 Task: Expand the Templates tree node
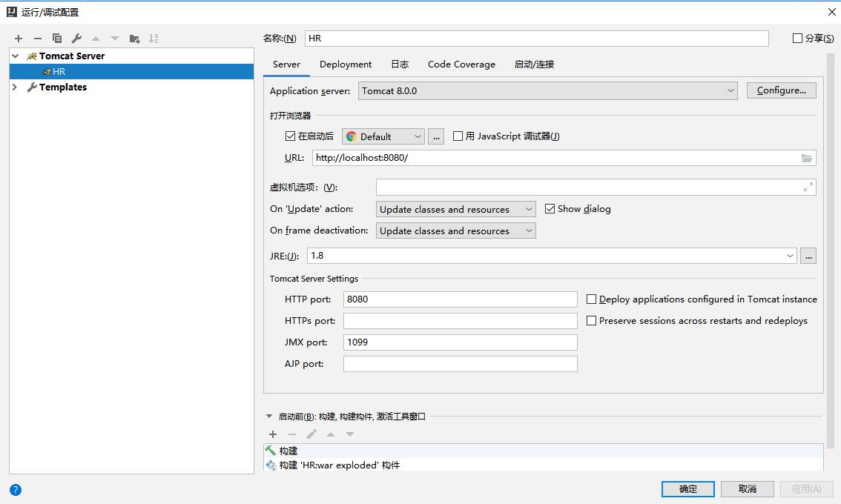(x=15, y=87)
